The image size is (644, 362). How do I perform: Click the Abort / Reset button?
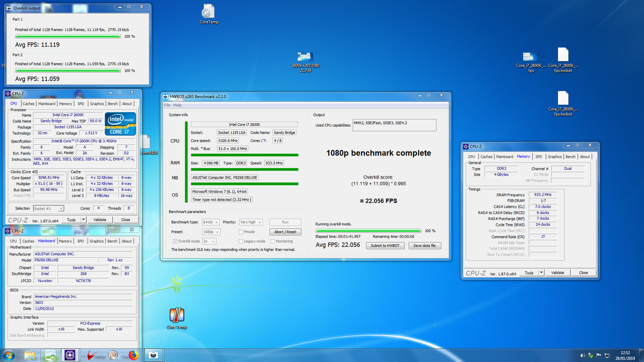pyautogui.click(x=285, y=232)
